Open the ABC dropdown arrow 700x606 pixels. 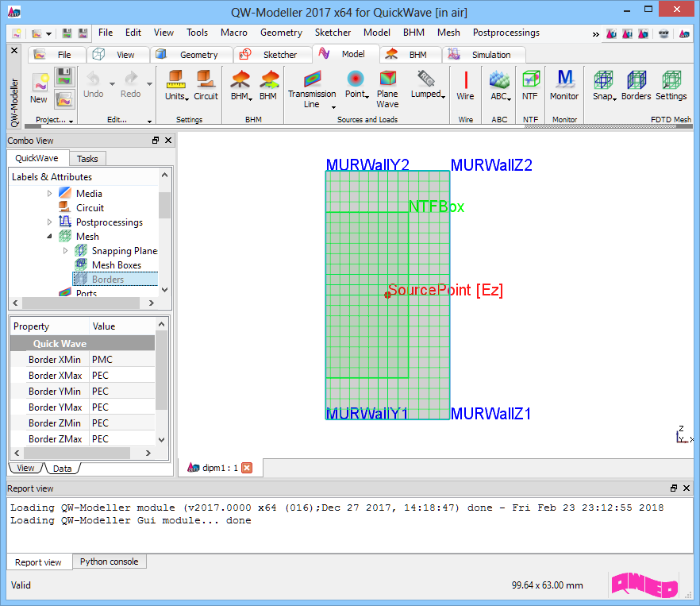click(510, 98)
